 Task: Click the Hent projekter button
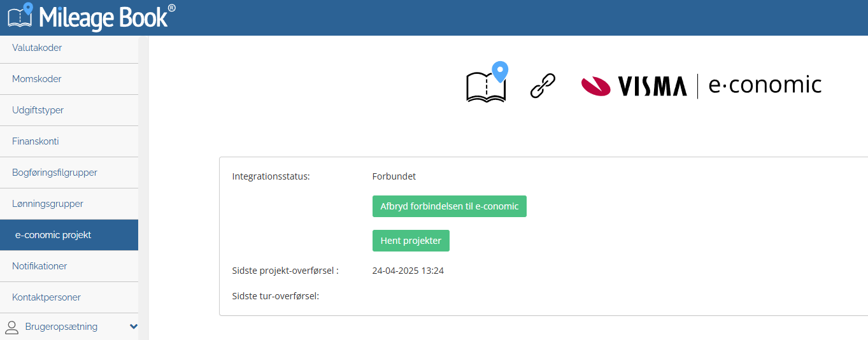pyautogui.click(x=411, y=241)
